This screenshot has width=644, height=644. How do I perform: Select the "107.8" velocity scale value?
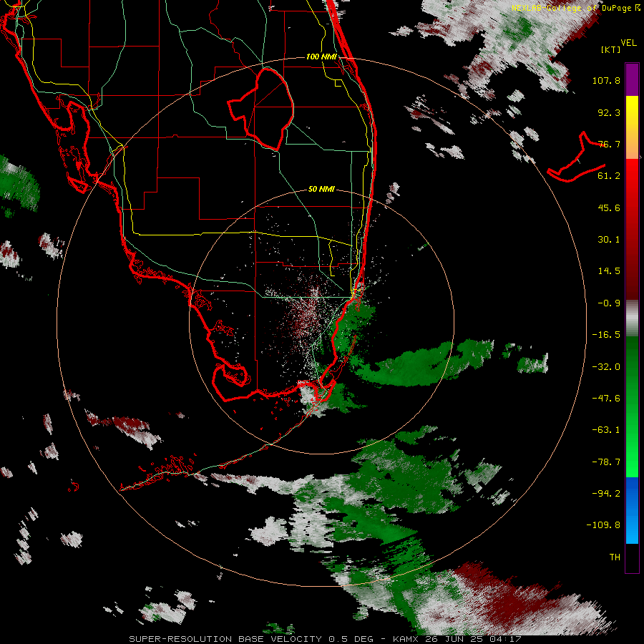click(x=606, y=80)
